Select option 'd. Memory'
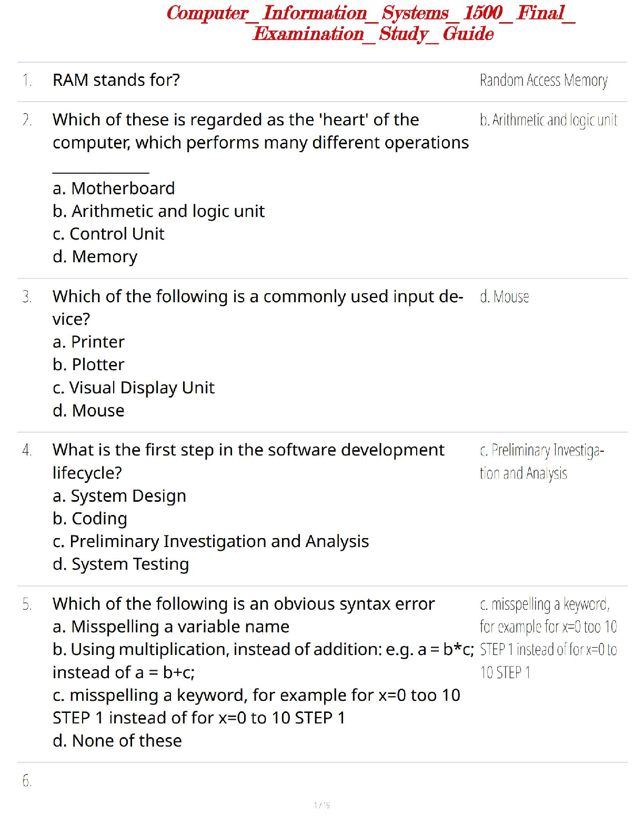Screen dimensions: 644x834 tap(95, 256)
